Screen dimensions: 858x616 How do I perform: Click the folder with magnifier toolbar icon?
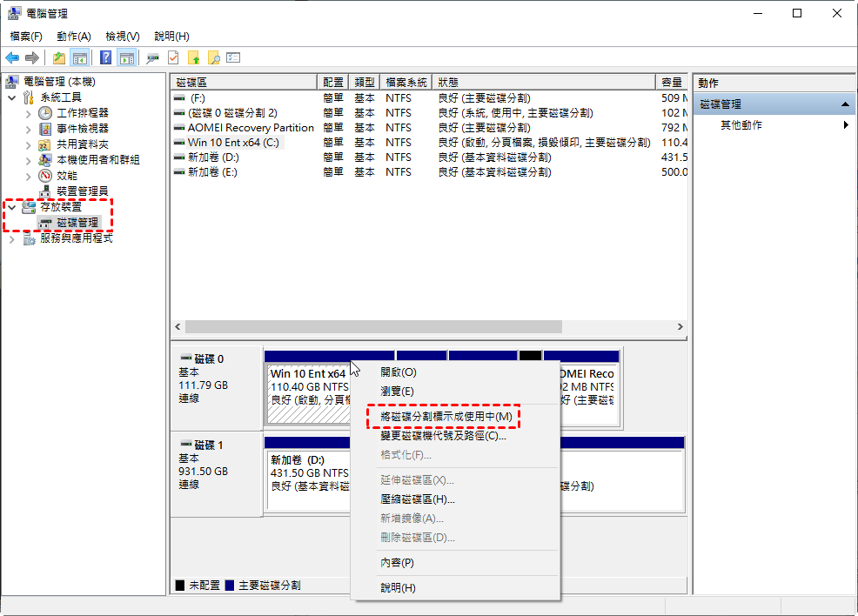[213, 58]
